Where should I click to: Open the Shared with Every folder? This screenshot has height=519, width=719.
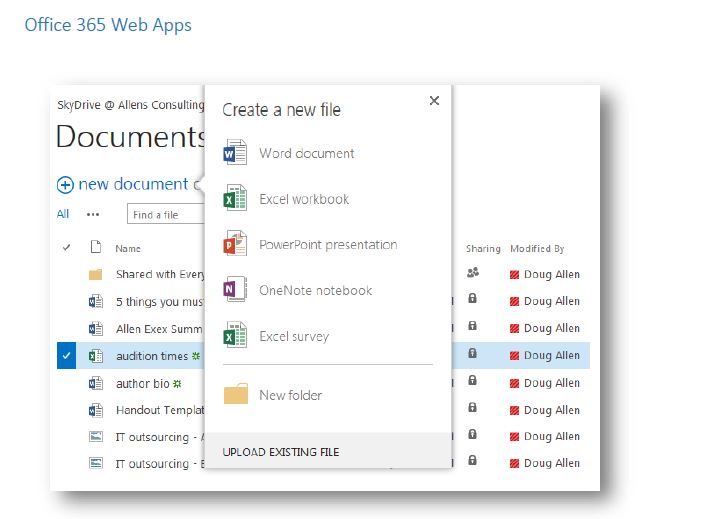click(160, 274)
